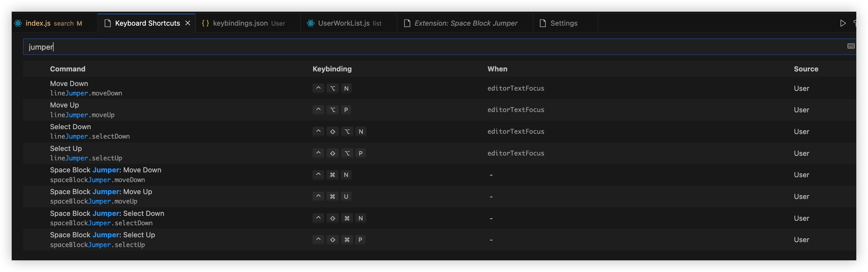
Task: Click the React icon on index.js tab
Action: (18, 23)
